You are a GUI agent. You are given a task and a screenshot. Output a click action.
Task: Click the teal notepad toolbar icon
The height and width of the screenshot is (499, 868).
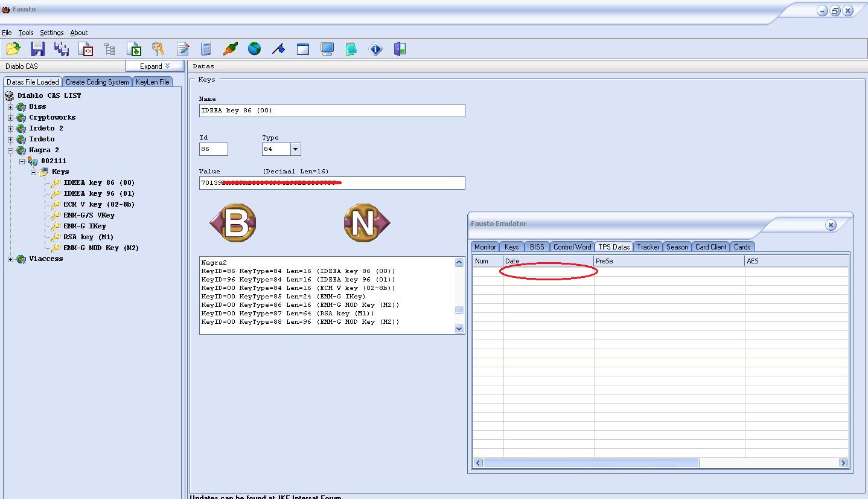click(351, 49)
